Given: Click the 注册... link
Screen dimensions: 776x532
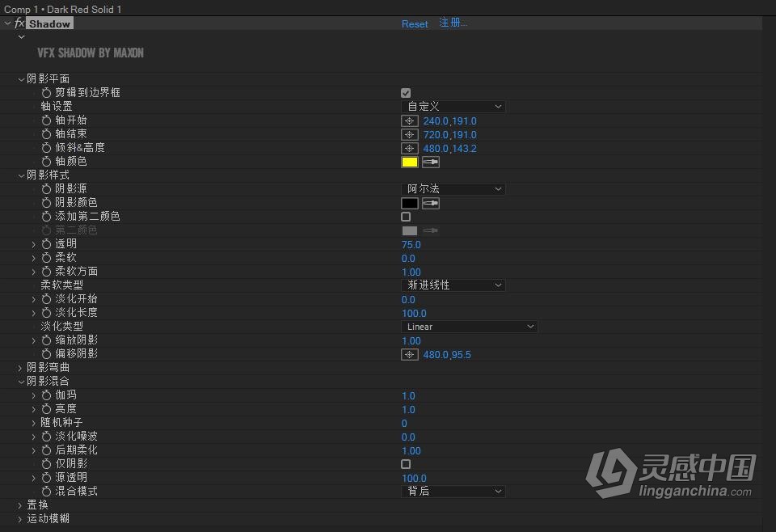Looking at the screenshot, I should click(x=453, y=23).
